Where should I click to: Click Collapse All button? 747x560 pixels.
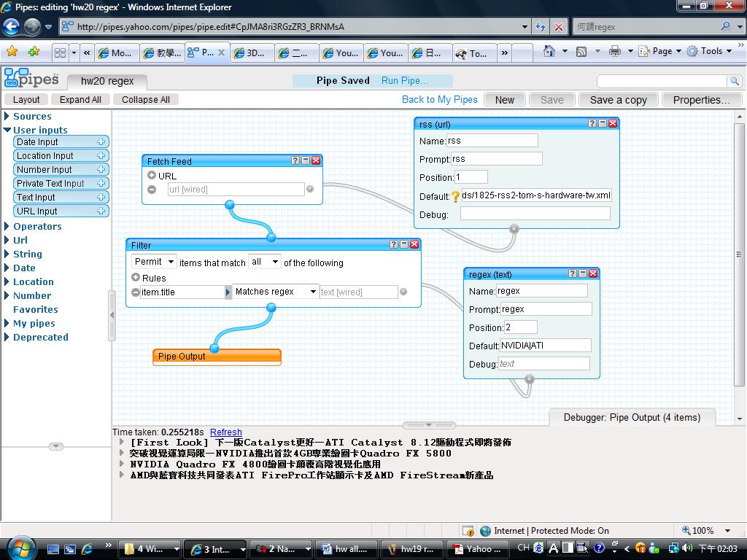pos(145,99)
